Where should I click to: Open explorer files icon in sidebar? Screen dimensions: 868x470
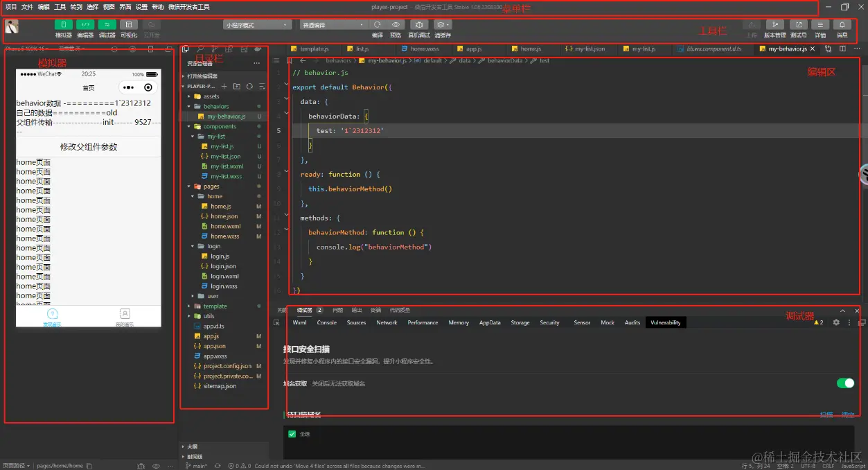[185, 50]
